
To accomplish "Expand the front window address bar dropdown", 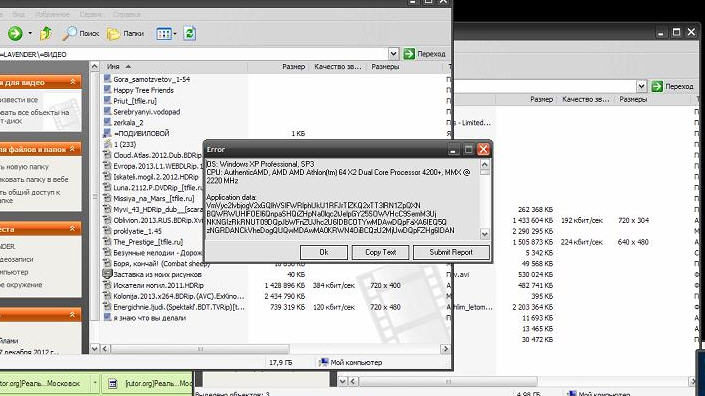I will pyautogui.click(x=393, y=54).
